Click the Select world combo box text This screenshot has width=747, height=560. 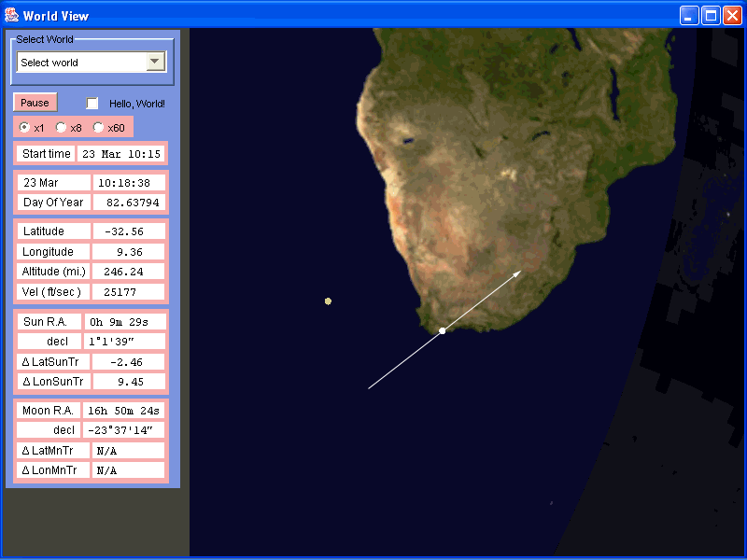[81, 63]
